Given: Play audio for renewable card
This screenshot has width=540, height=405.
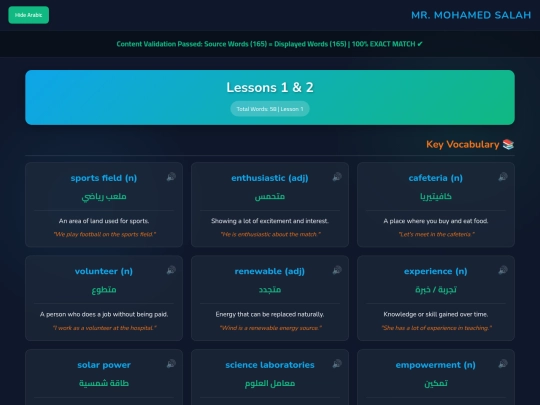Looking at the screenshot, I should (x=337, y=270).
